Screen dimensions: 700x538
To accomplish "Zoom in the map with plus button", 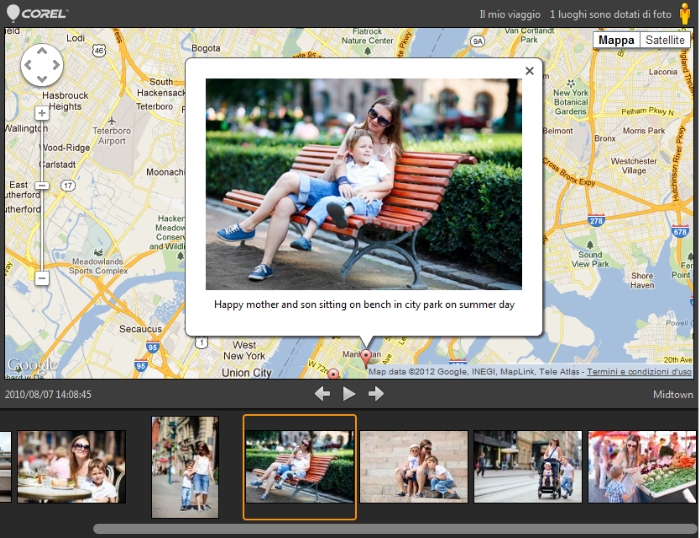I will [x=42, y=113].
